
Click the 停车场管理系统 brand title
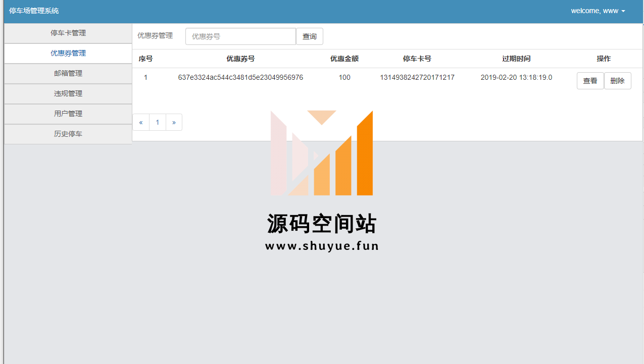[x=34, y=11]
